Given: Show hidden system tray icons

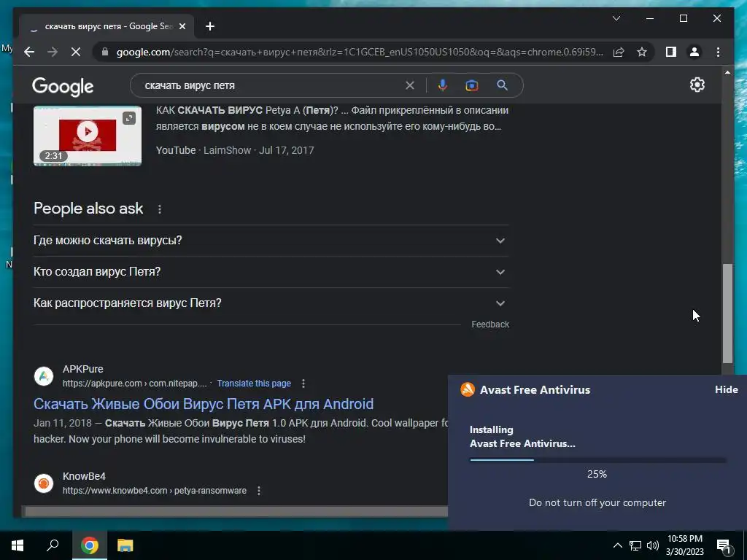Looking at the screenshot, I should (617, 545).
